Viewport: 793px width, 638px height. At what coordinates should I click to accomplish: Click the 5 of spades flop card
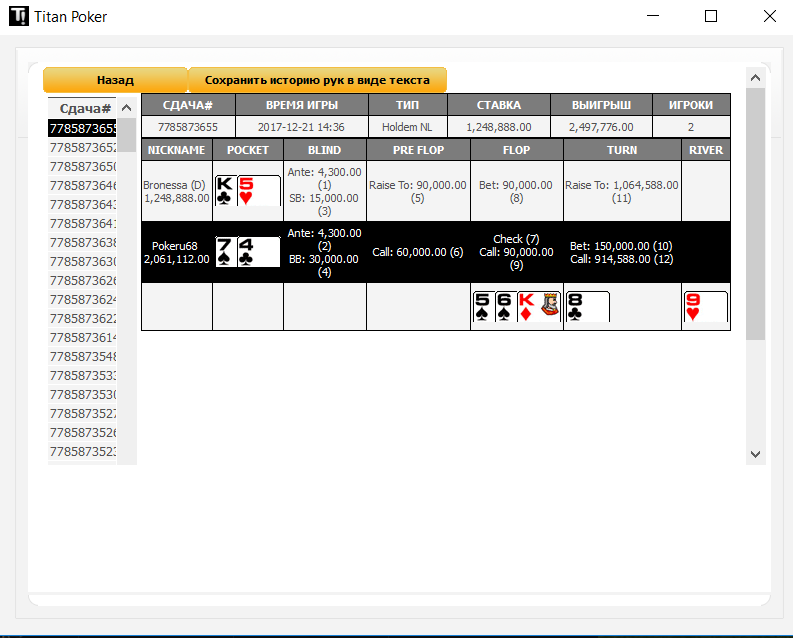483,306
